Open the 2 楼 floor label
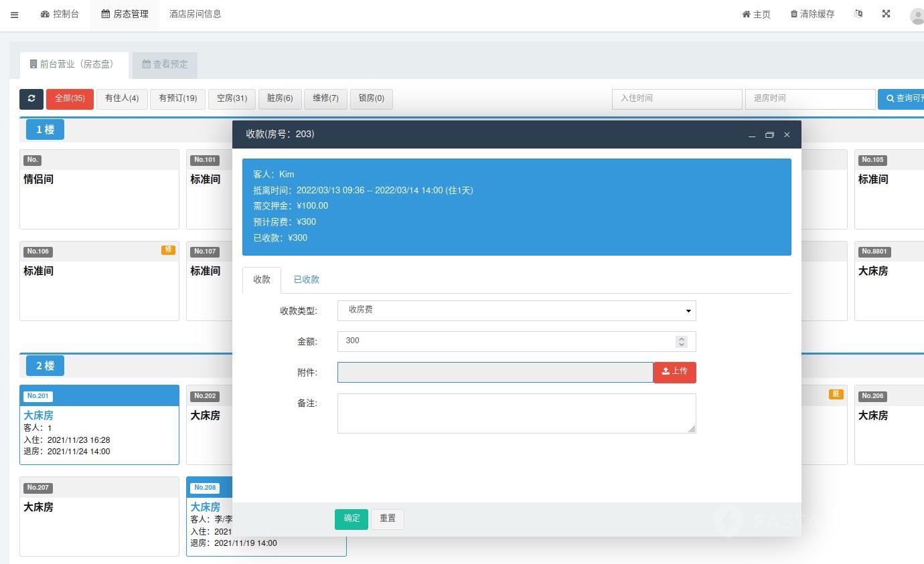This screenshot has height=564, width=924. 45,366
